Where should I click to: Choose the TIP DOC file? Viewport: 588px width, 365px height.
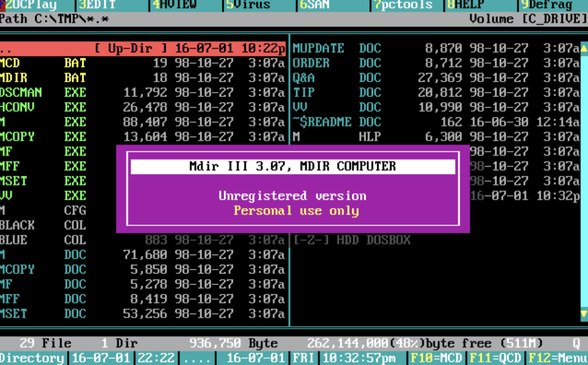[436, 93]
